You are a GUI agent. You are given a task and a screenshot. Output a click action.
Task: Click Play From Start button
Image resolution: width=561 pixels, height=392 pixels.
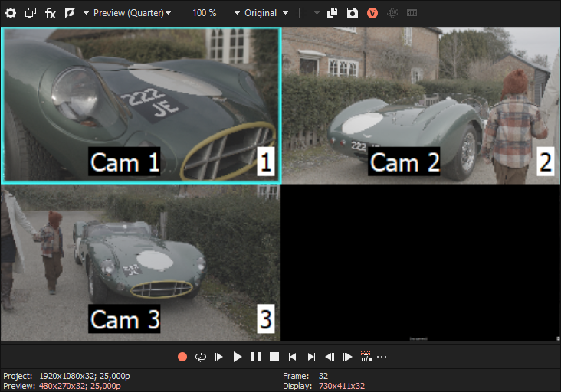coord(219,357)
